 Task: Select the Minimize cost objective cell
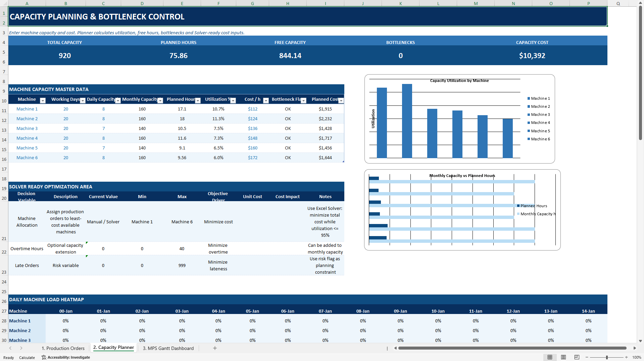(218, 222)
